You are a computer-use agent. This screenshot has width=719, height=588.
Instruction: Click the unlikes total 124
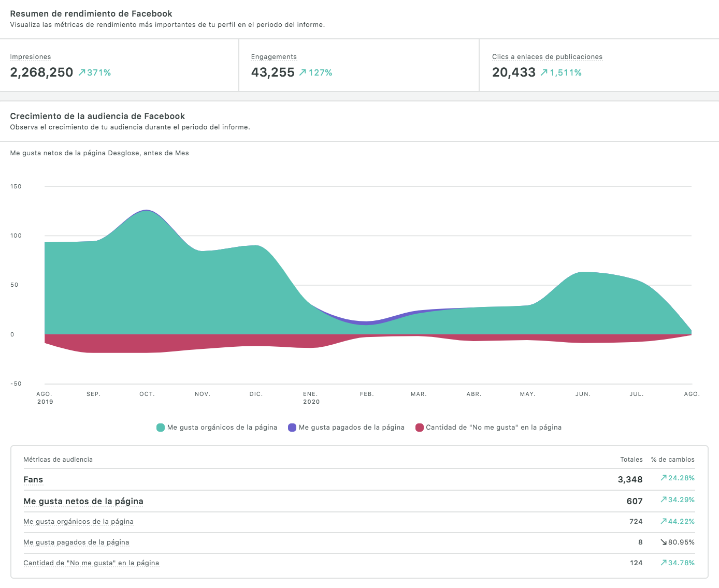pyautogui.click(x=636, y=563)
